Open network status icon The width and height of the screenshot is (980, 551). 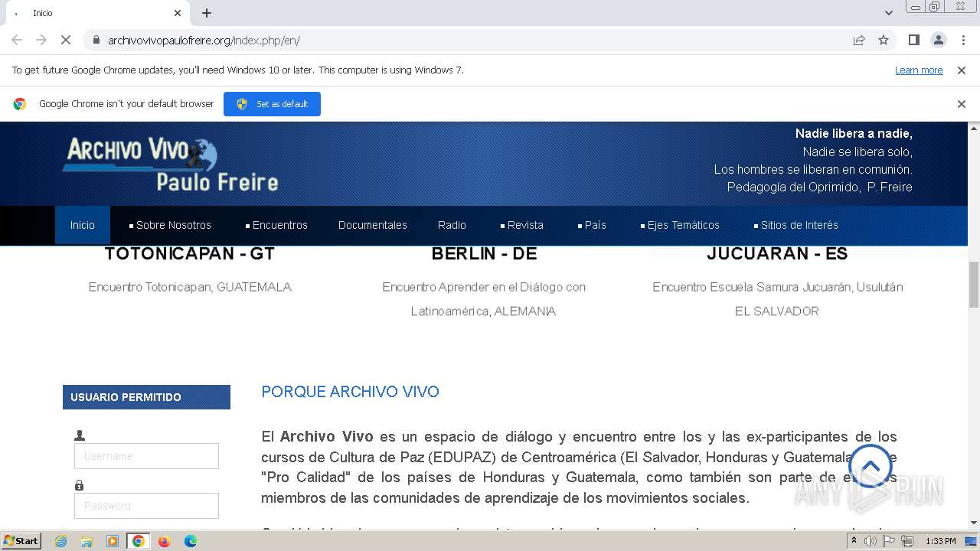(x=908, y=541)
